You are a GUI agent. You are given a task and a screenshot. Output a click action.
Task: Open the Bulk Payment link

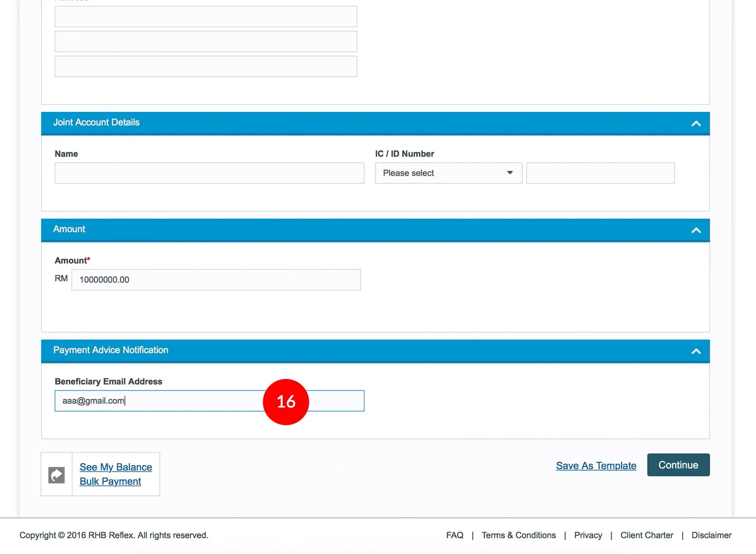(x=110, y=481)
